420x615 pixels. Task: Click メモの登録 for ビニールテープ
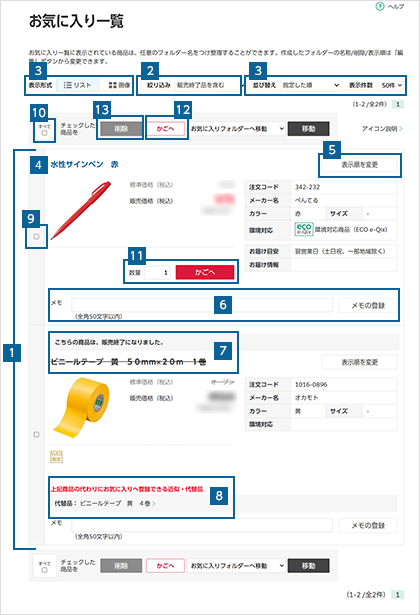click(x=368, y=525)
